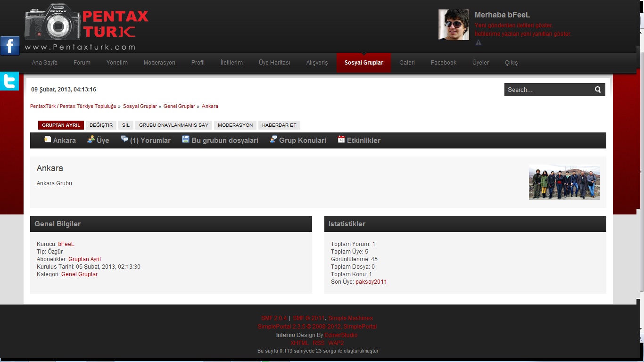644x362 pixels.
Task: Click the Genel Gruplar breadcrumb link
Action: [179, 107]
